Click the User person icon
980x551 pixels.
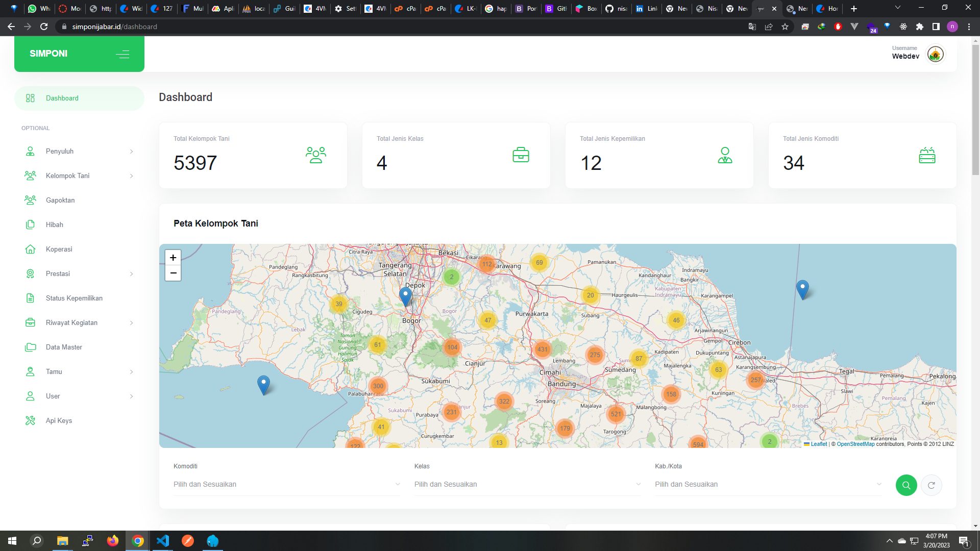coord(30,396)
